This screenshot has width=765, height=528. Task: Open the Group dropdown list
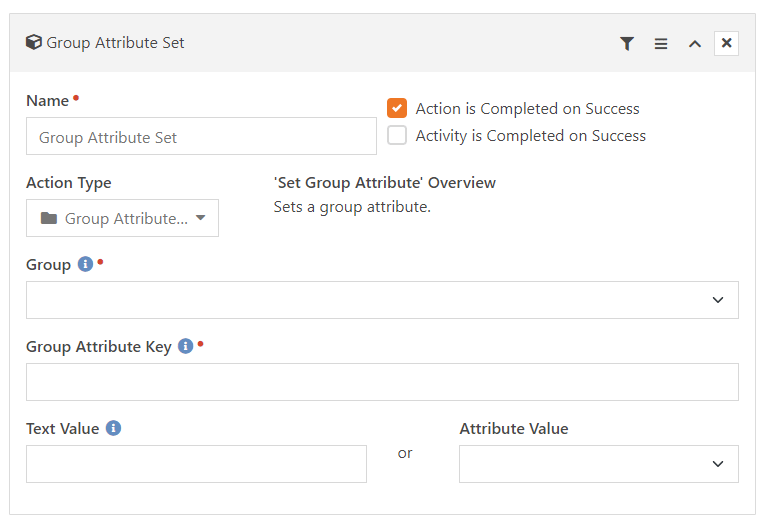tap(382, 300)
